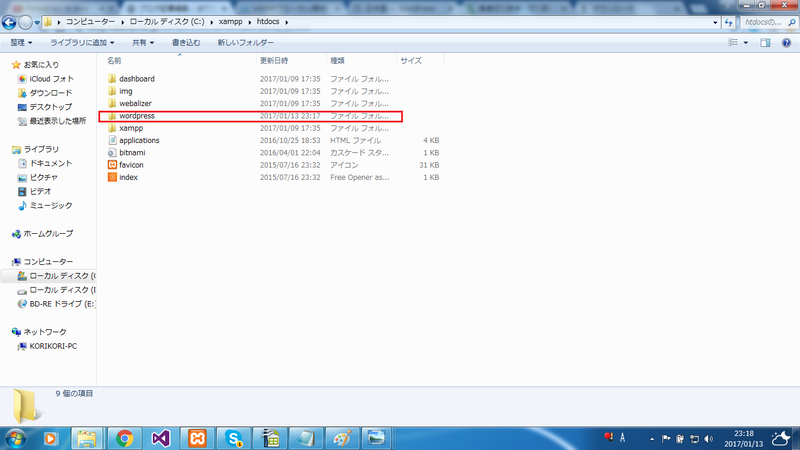Select the applications HTML file icon
Screen dimensions: 800x450
112,140
